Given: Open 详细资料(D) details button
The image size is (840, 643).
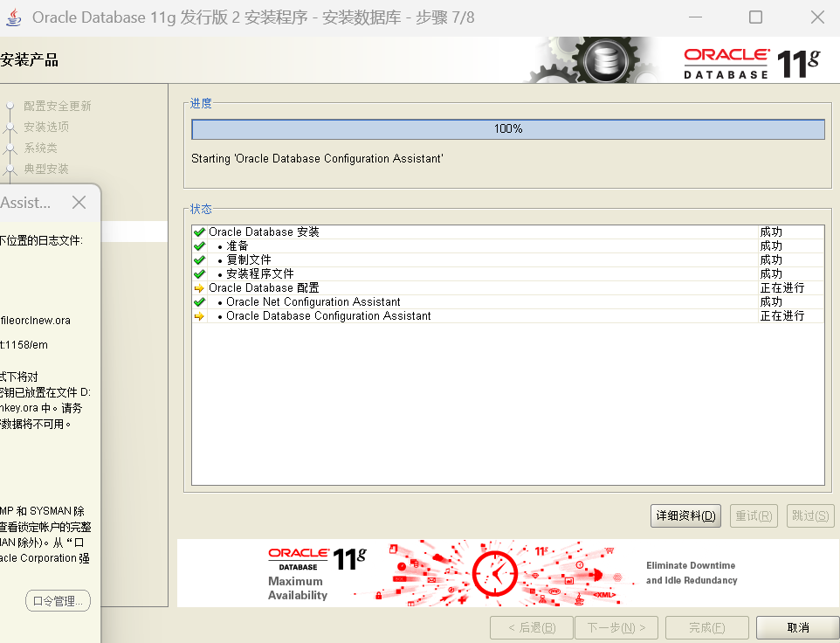Looking at the screenshot, I should tap(685, 515).
